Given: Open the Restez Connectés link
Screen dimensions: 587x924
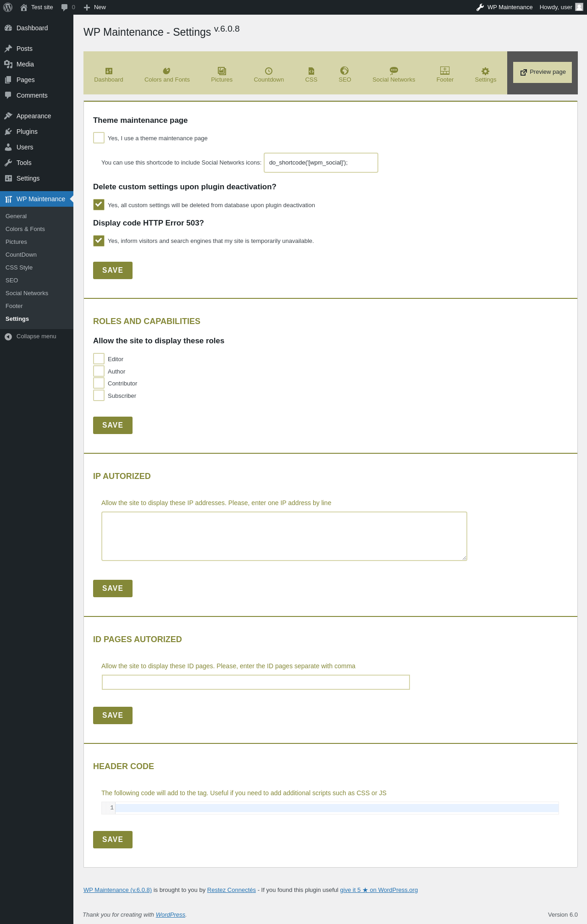Looking at the screenshot, I should click(232, 890).
